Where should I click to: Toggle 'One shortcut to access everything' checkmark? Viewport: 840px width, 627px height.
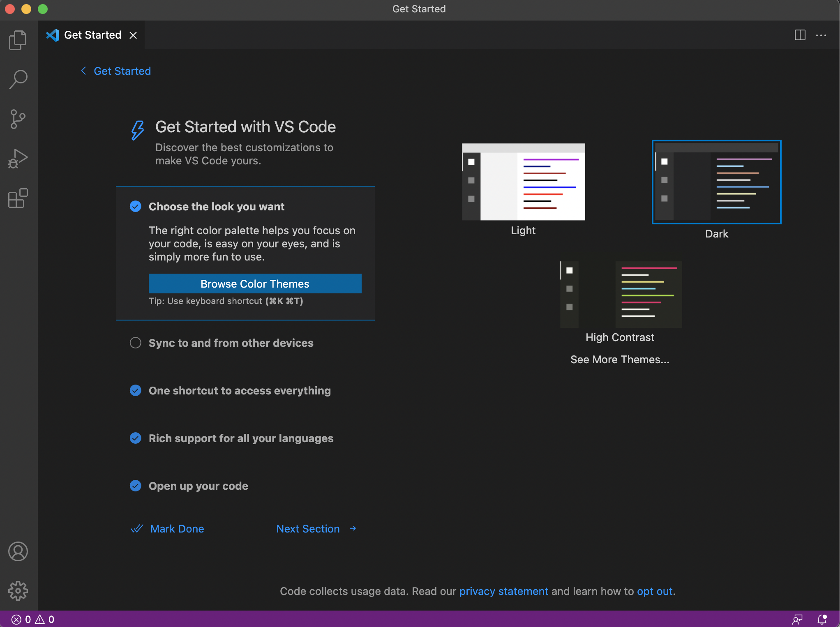(135, 390)
